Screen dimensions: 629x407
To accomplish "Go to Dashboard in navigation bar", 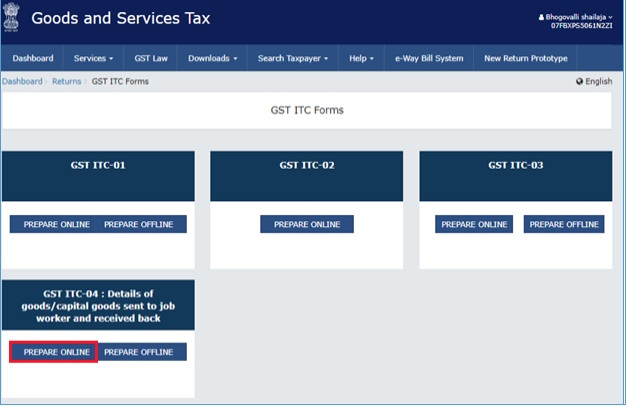I will 32,58.
